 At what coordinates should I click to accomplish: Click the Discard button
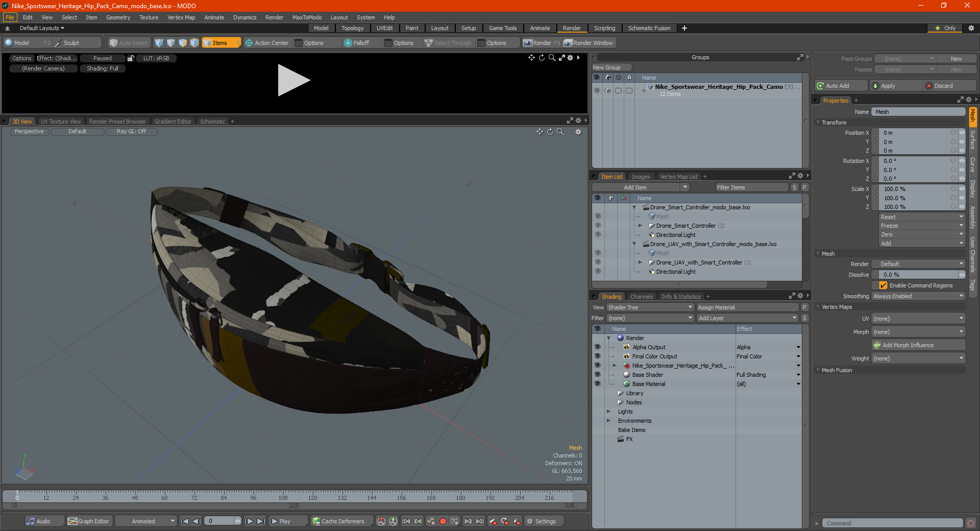pyautogui.click(x=950, y=86)
